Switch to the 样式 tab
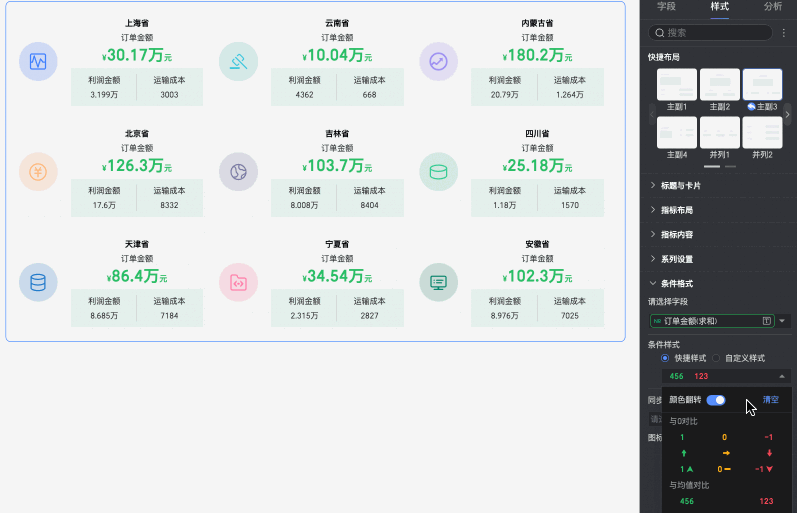797x513 pixels. coord(719,7)
